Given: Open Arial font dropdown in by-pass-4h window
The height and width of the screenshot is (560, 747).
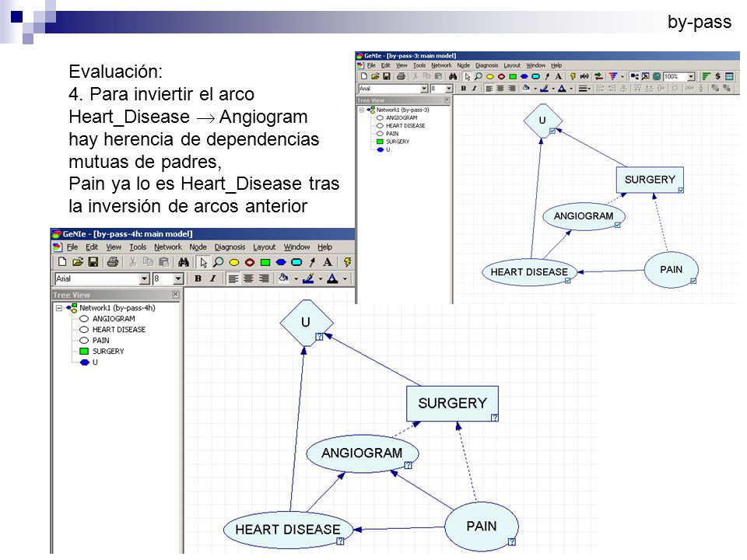Looking at the screenshot, I should (x=145, y=278).
